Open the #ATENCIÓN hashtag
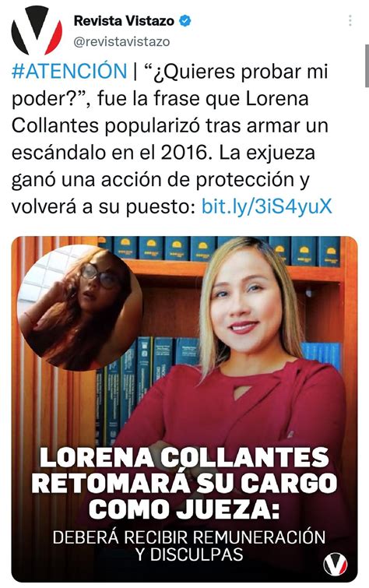Viewport: 369px width, 588px height. (x=69, y=71)
